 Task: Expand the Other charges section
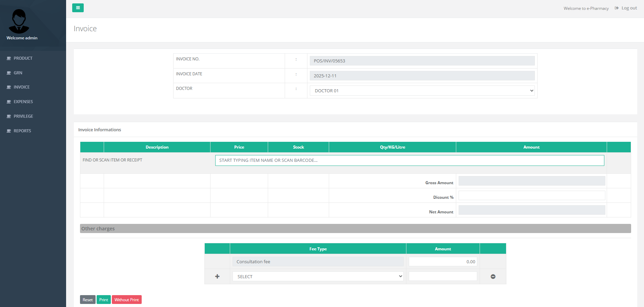[x=98, y=228]
